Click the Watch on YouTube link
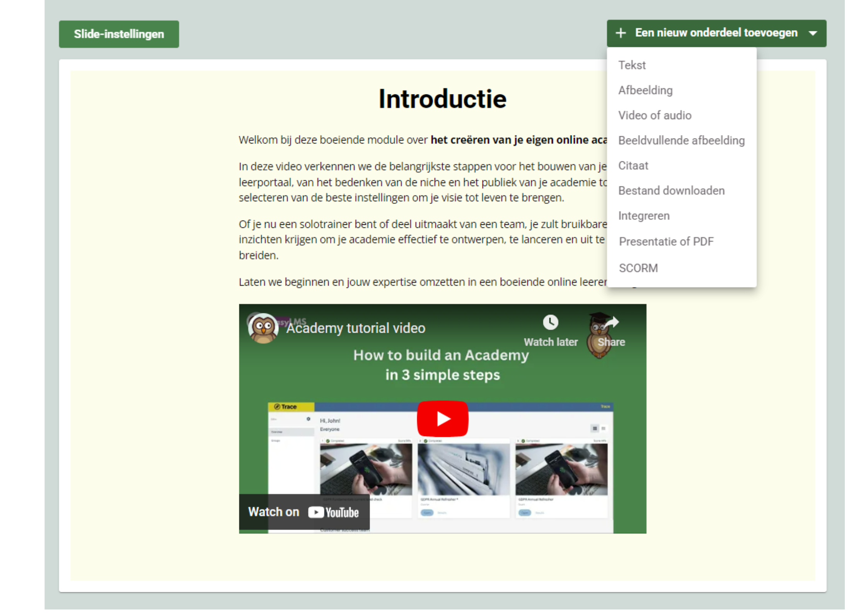The image size is (868, 614). tap(304, 511)
